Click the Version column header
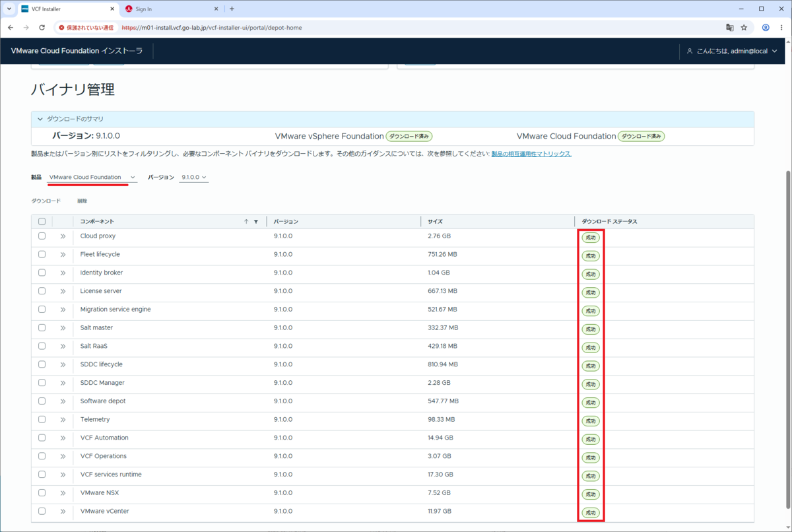This screenshot has height=532, width=792. pyautogui.click(x=286, y=222)
